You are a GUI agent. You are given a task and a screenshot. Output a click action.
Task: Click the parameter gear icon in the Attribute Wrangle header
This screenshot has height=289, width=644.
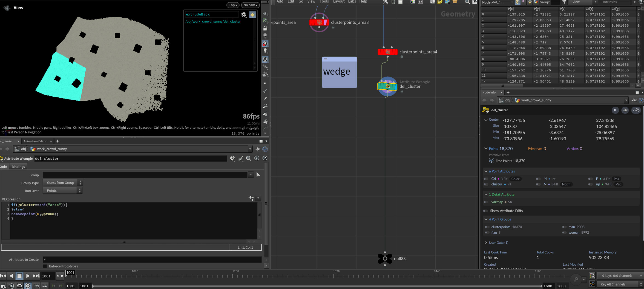(232, 158)
